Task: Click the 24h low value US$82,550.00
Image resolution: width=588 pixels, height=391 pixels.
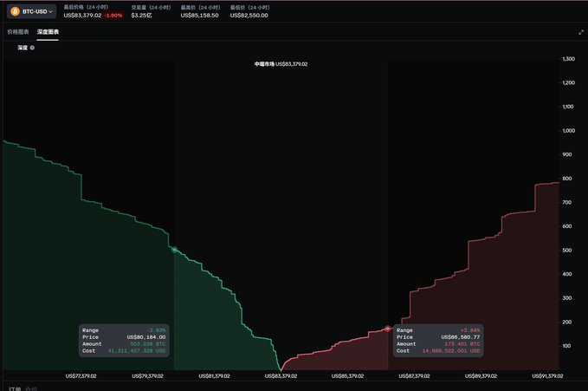Action: point(249,16)
